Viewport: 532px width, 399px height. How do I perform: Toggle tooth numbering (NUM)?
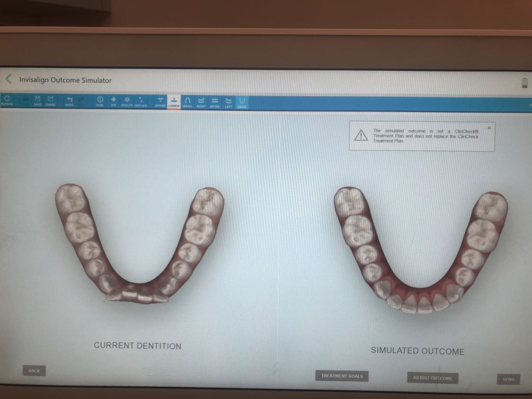pyautogui.click(x=100, y=101)
